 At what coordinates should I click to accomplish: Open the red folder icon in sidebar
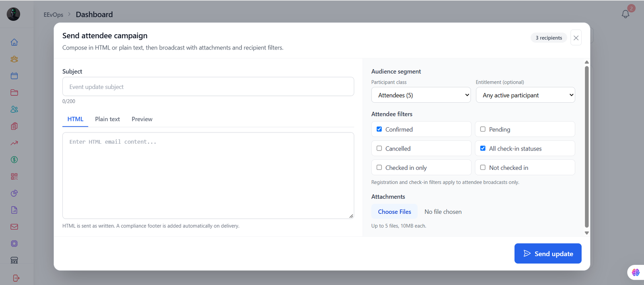14,93
